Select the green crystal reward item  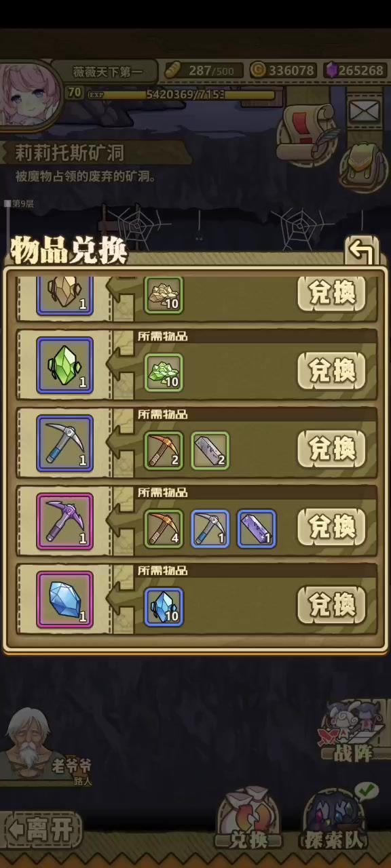[64, 366]
